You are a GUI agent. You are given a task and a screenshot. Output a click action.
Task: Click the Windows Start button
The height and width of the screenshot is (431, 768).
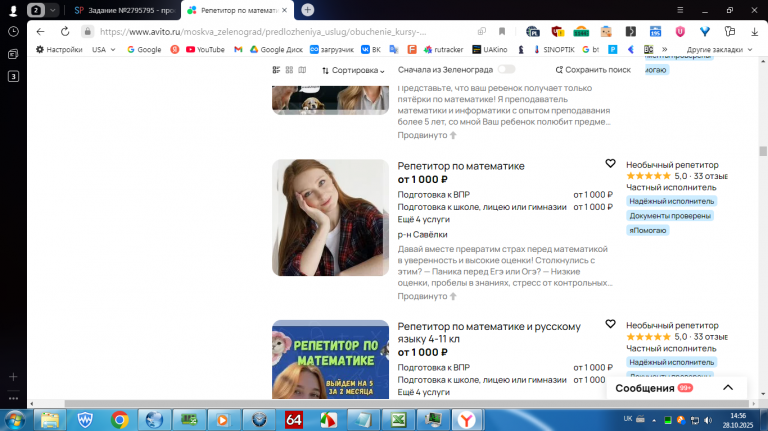click(x=14, y=420)
